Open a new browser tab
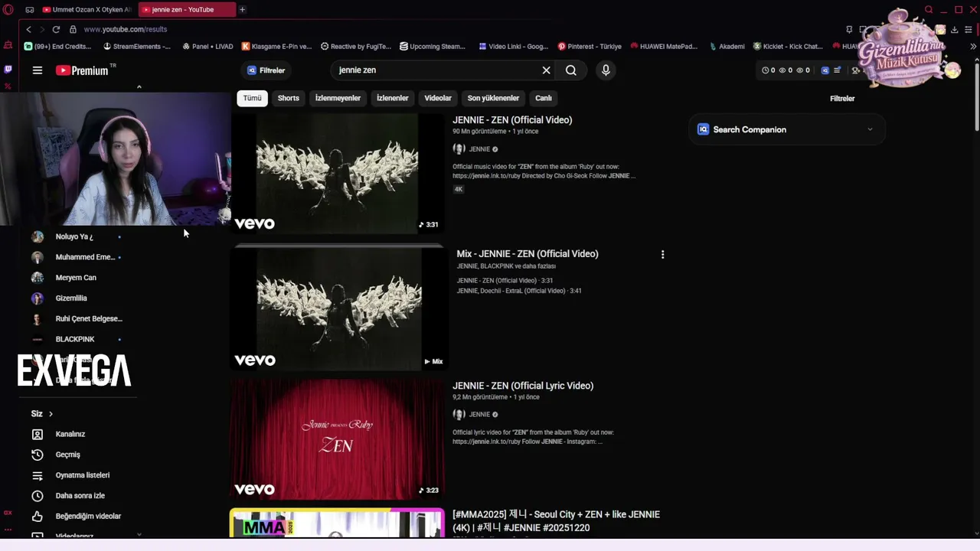Viewport: 980px width, 551px height. pyautogui.click(x=242, y=10)
